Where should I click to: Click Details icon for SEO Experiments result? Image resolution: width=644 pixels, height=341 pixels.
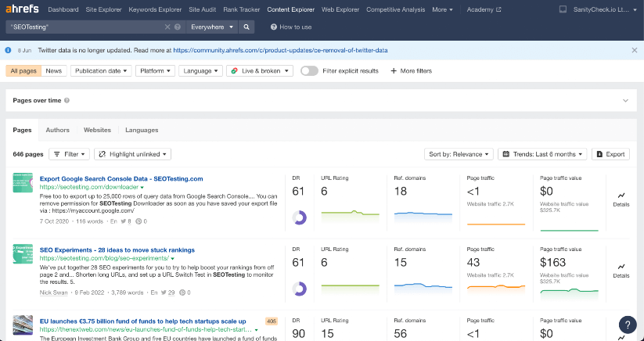tap(621, 267)
